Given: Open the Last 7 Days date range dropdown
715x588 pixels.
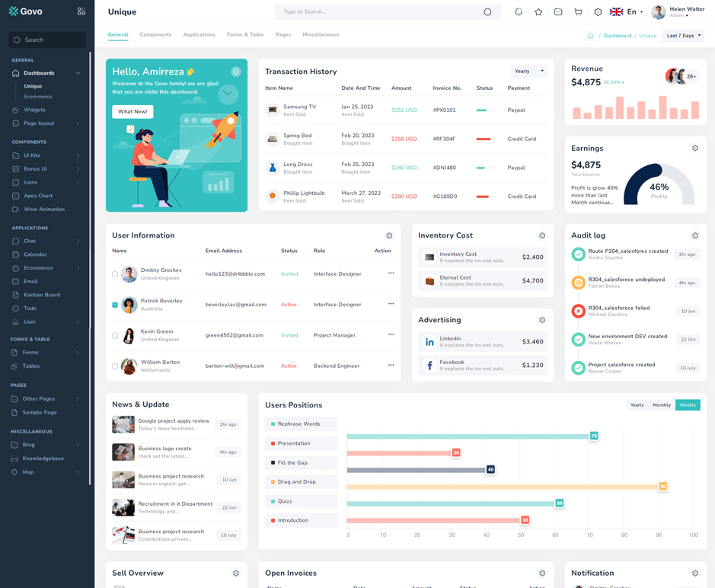Looking at the screenshot, I should click(682, 35).
